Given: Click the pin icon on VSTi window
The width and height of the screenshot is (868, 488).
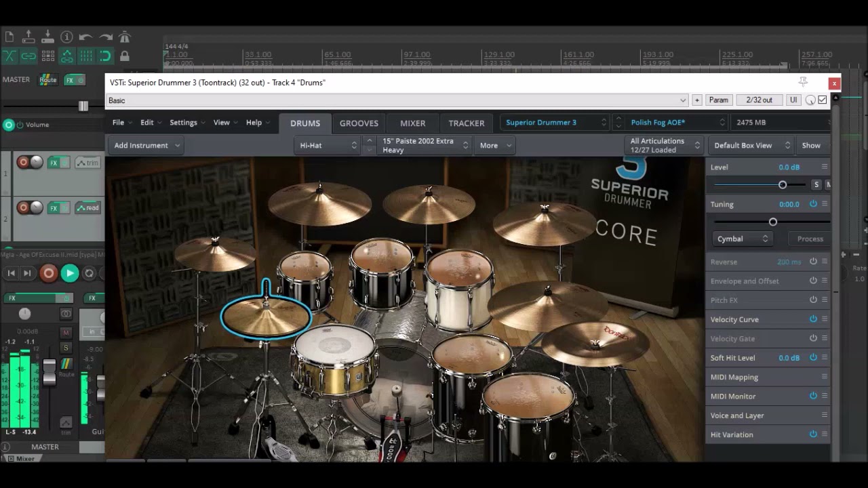Looking at the screenshot, I should click(x=803, y=82).
